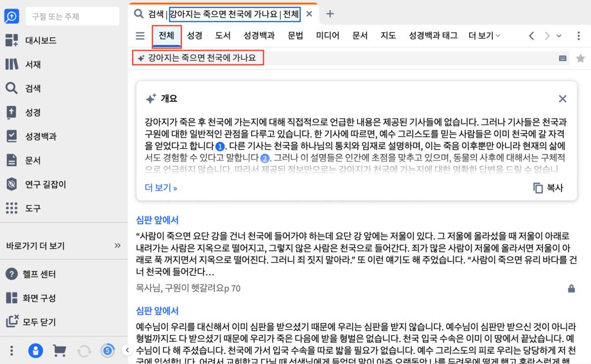Open the search panel hamburger menu

[140, 36]
